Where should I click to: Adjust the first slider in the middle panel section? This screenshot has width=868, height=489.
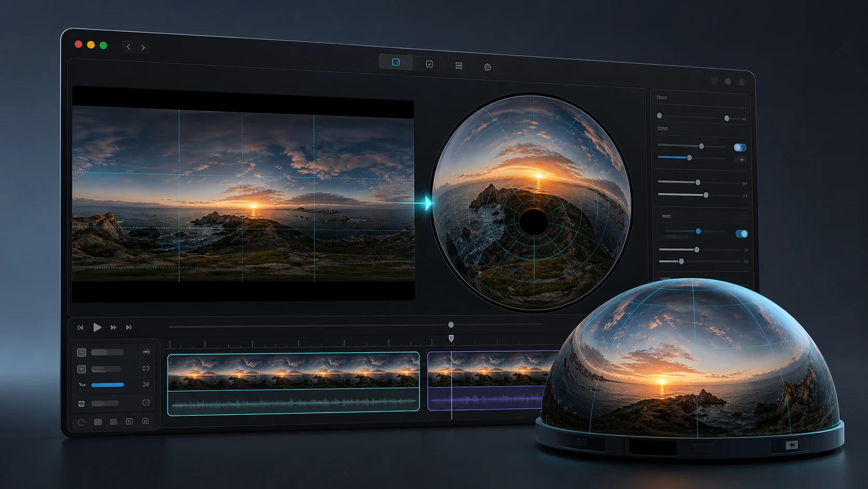pyautogui.click(x=698, y=182)
